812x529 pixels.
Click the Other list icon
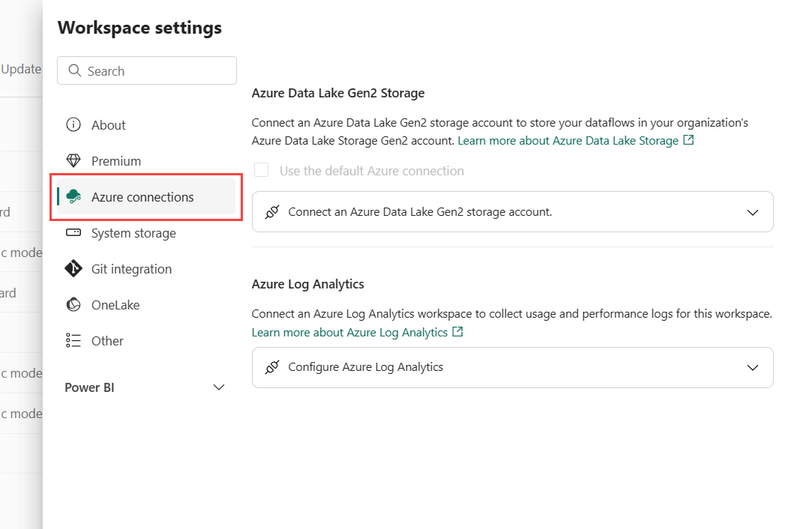tap(74, 341)
